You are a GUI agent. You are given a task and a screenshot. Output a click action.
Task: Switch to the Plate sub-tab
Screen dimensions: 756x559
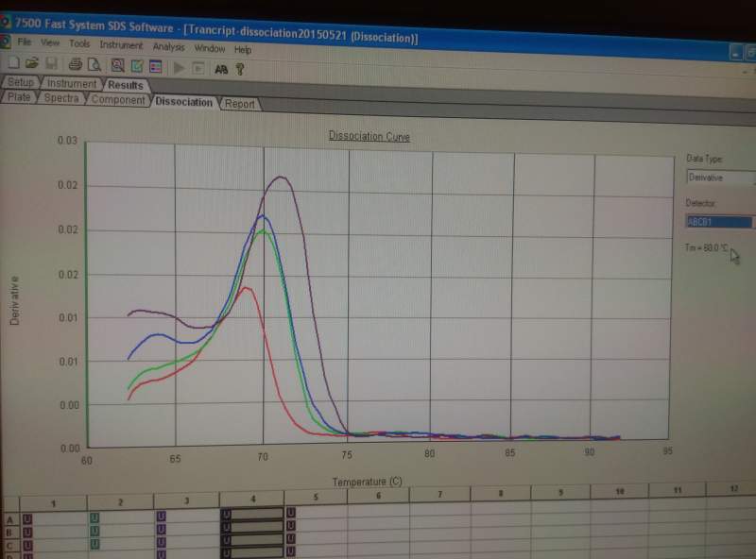coord(19,97)
